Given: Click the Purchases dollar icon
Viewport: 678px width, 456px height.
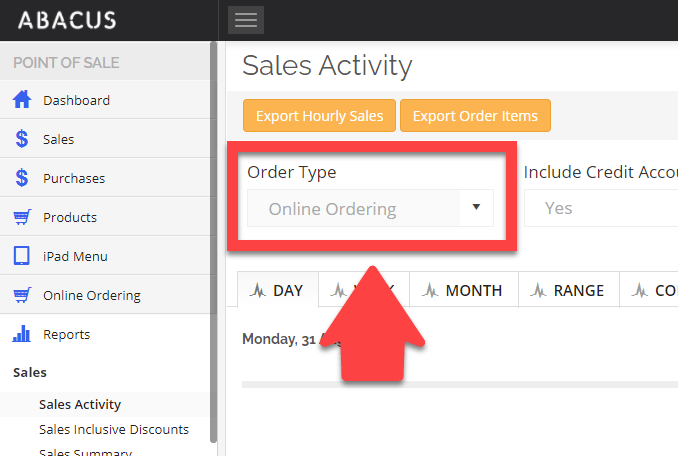Looking at the screenshot, I should point(21,178).
